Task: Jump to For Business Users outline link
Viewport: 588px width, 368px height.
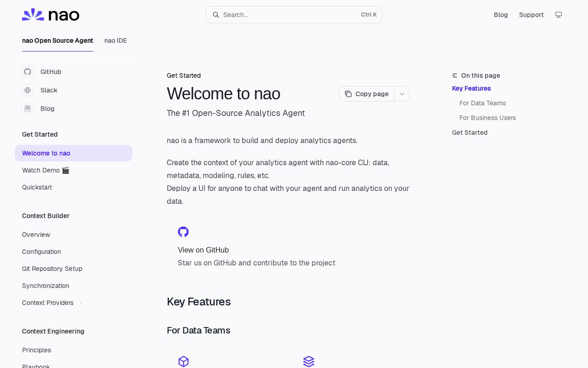Action: pos(487,118)
